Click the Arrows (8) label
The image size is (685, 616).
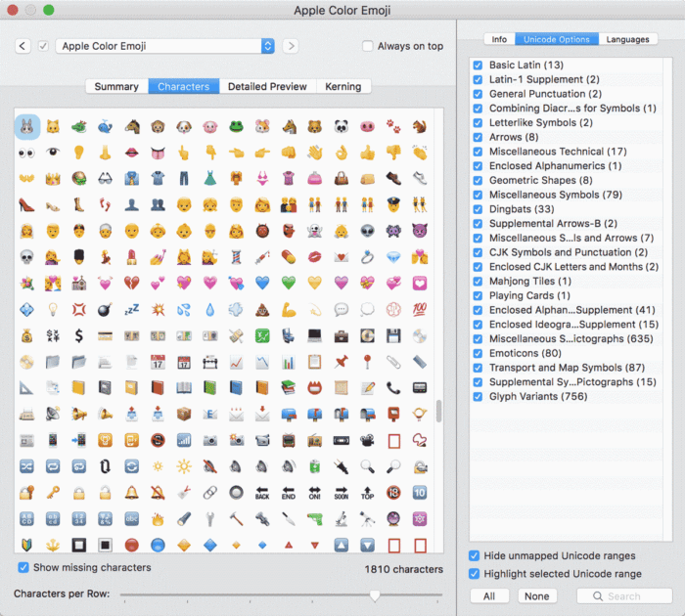514,137
